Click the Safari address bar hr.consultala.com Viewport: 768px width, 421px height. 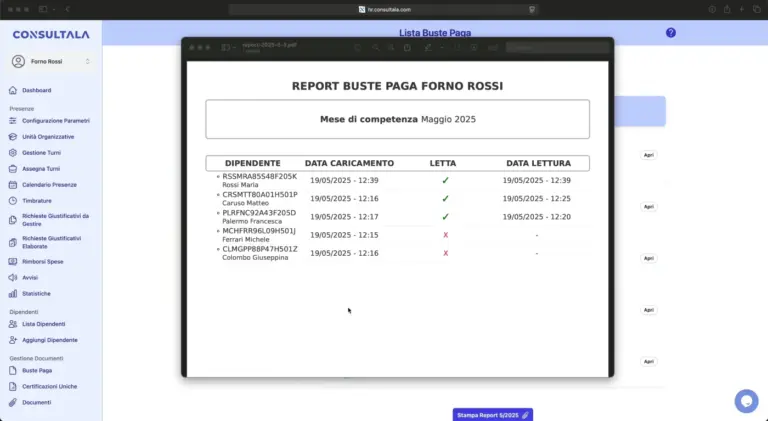tap(384, 9)
